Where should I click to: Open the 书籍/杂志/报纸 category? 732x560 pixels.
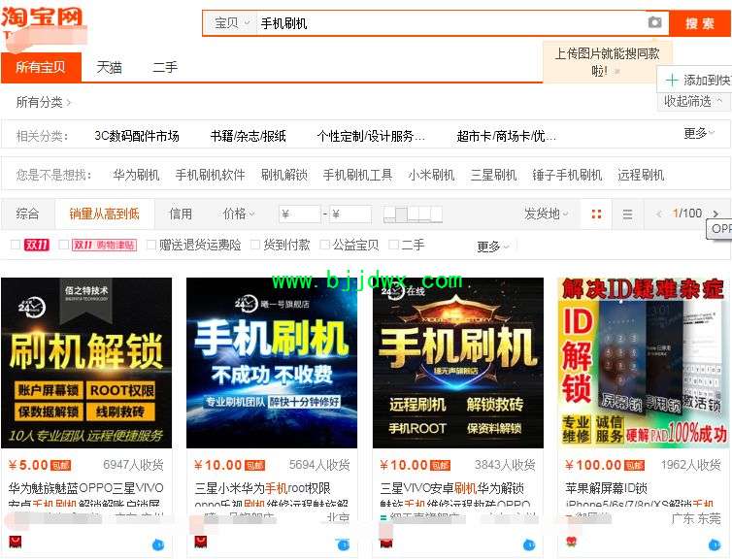click(x=248, y=136)
